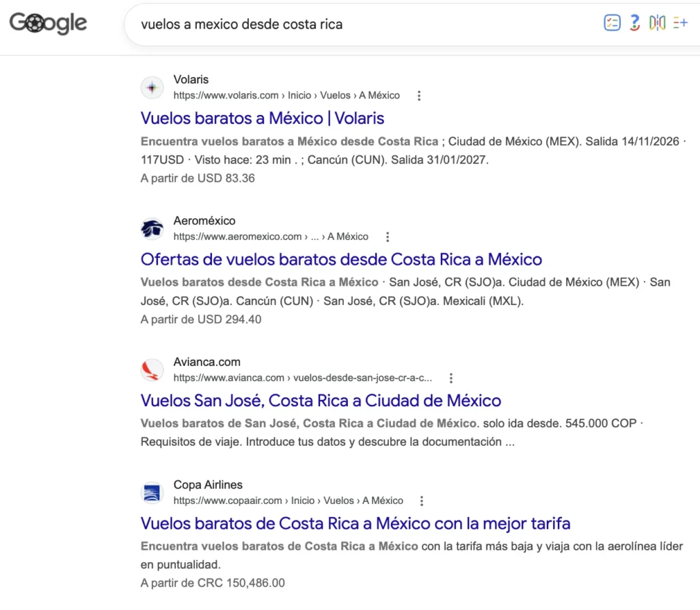Click 'Requisitos de viaje. Introduce tus datos' snippet
Screen dimensions: 700x610
coord(327,442)
